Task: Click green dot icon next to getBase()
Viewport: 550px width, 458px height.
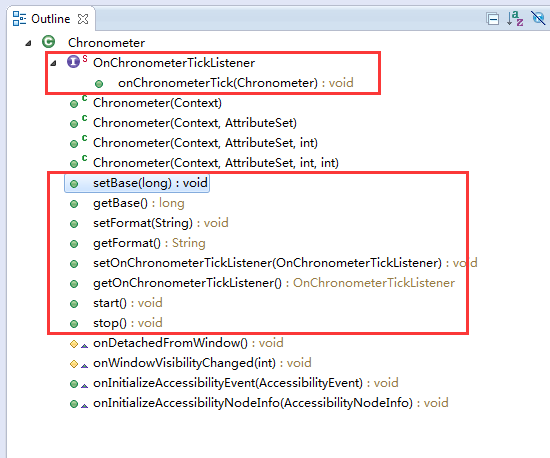Action: tap(74, 204)
